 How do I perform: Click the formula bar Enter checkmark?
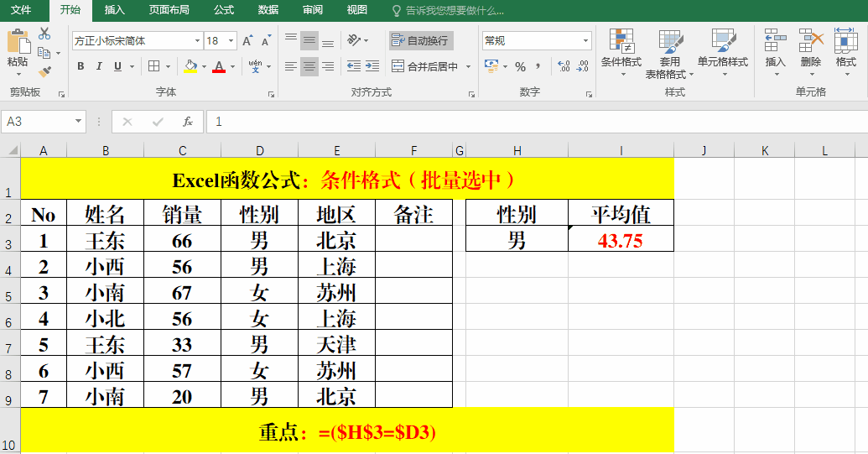click(158, 122)
